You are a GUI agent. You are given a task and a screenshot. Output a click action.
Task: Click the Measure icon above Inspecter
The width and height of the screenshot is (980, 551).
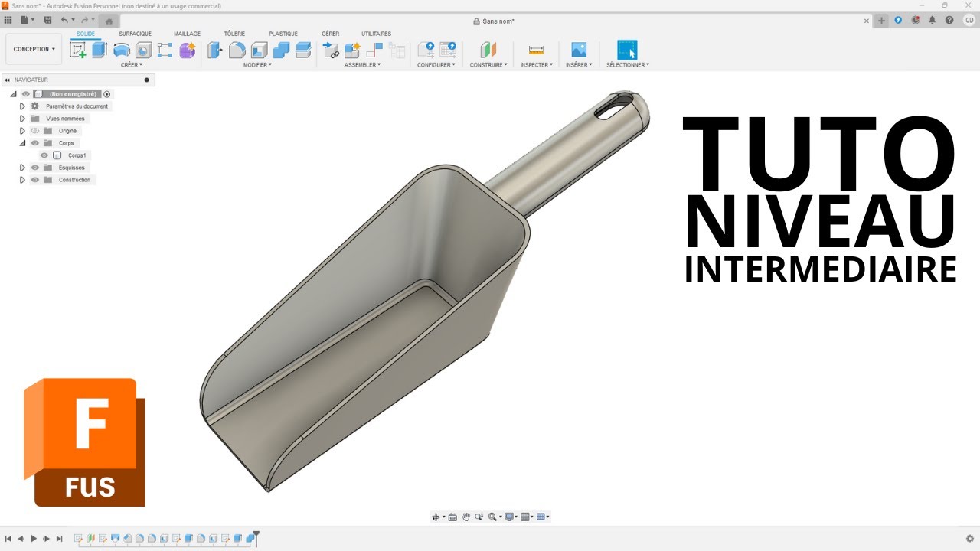(536, 51)
